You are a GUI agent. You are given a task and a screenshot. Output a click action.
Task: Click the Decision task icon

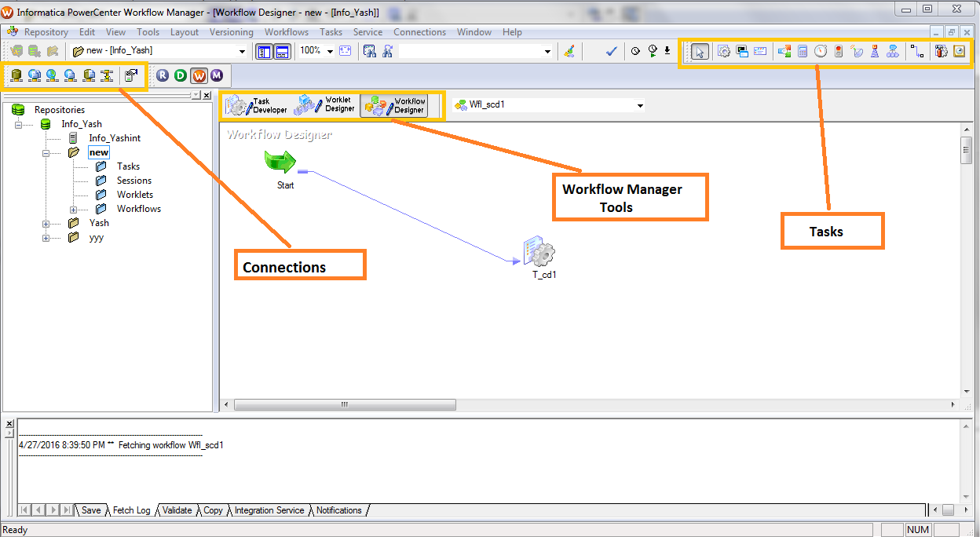coord(784,52)
